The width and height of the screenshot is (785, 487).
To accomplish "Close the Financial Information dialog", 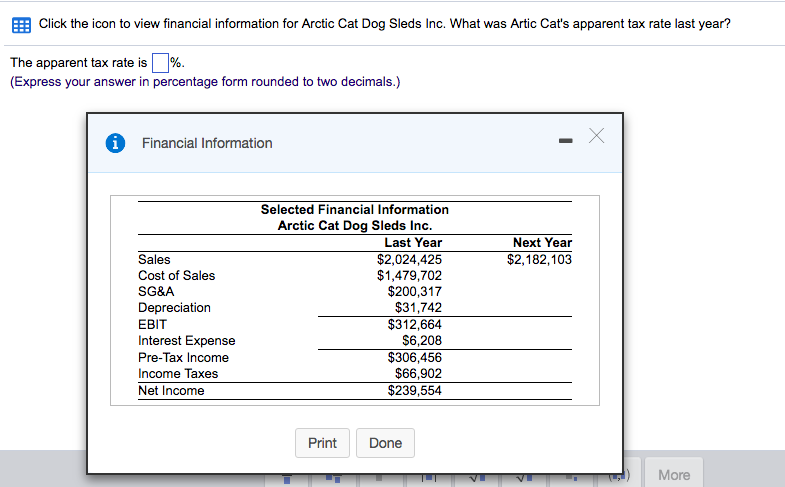I will 598,137.
